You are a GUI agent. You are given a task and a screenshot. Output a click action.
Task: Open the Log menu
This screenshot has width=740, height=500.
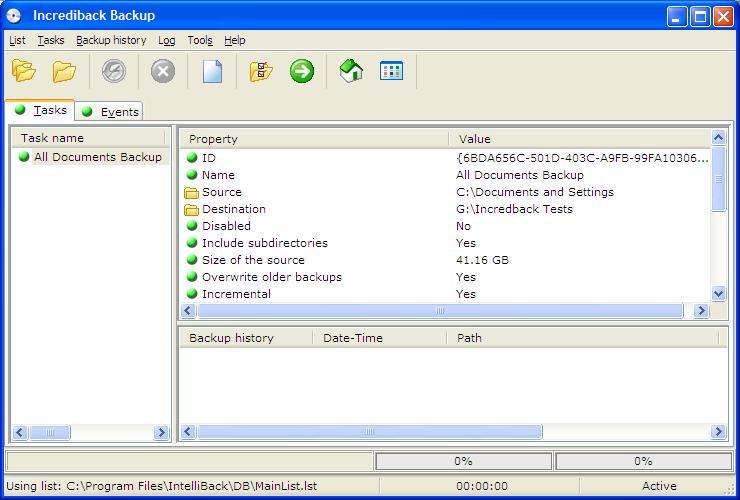pyautogui.click(x=167, y=41)
